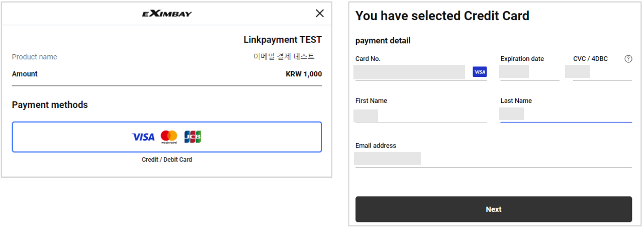Select the Credit / Debit Card payment method

click(x=167, y=137)
